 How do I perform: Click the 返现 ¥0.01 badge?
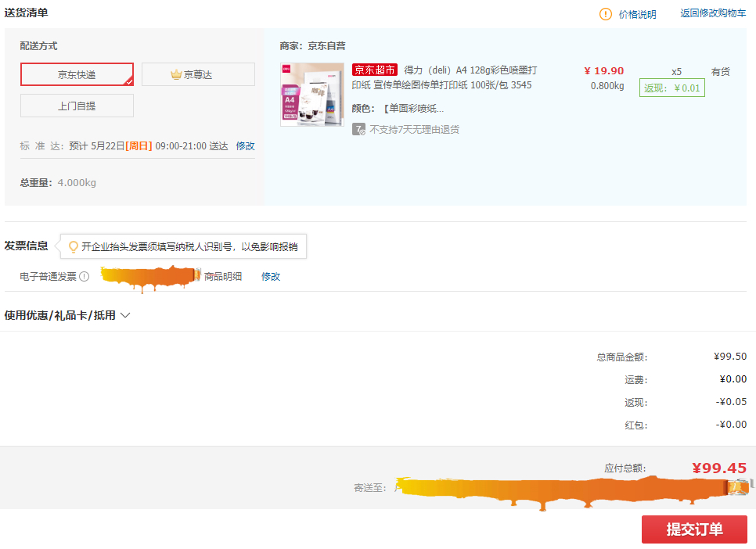pos(671,88)
